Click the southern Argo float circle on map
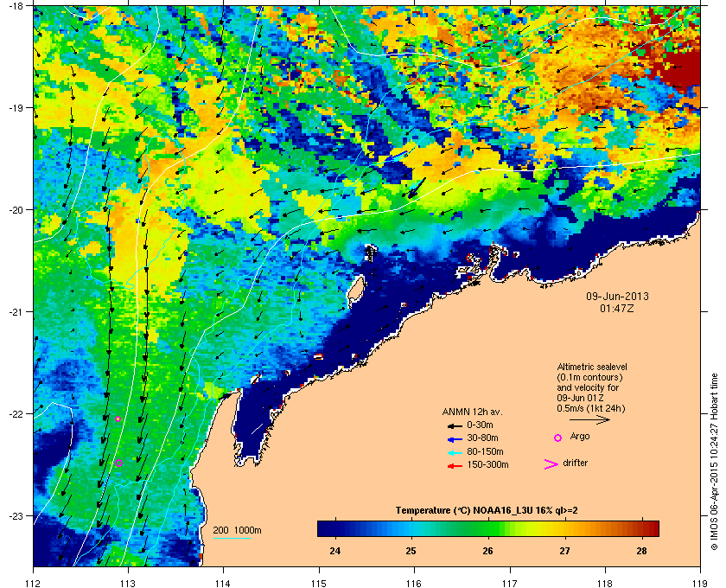The width and height of the screenshot is (726, 588). tap(118, 463)
